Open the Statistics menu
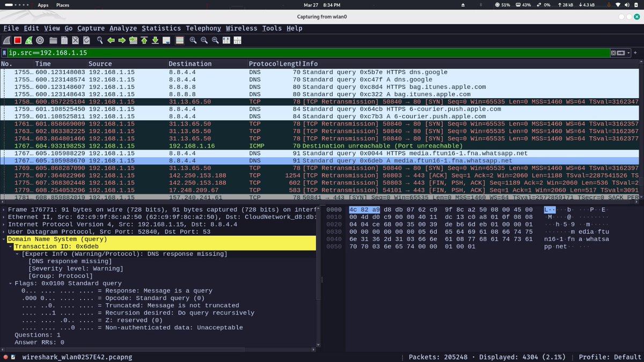644x362 pixels. pos(161,28)
